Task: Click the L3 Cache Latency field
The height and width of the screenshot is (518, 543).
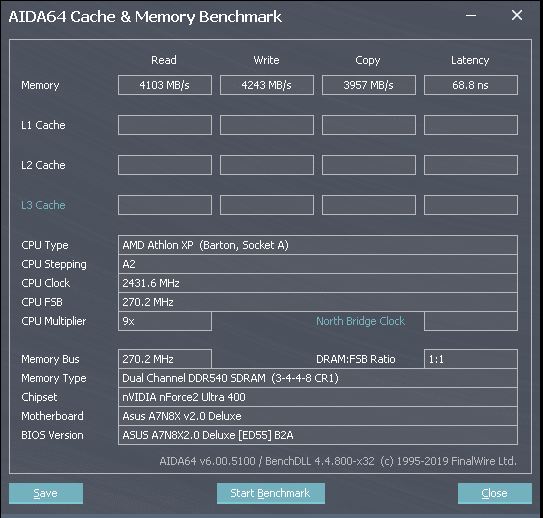Action: (x=471, y=205)
